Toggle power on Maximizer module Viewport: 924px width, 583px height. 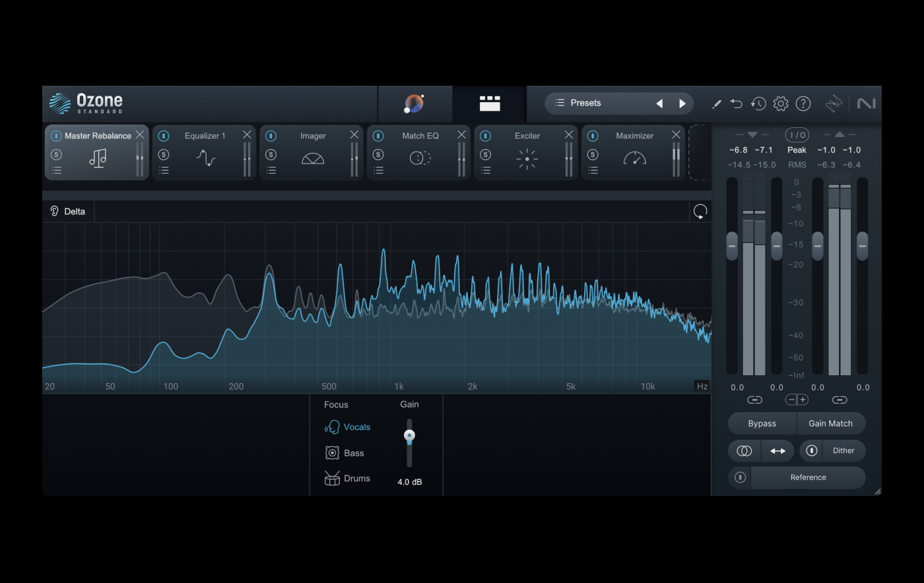(x=593, y=136)
